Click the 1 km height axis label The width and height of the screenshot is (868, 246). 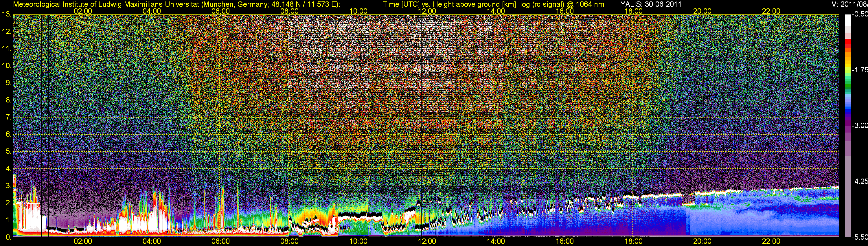pos(8,220)
